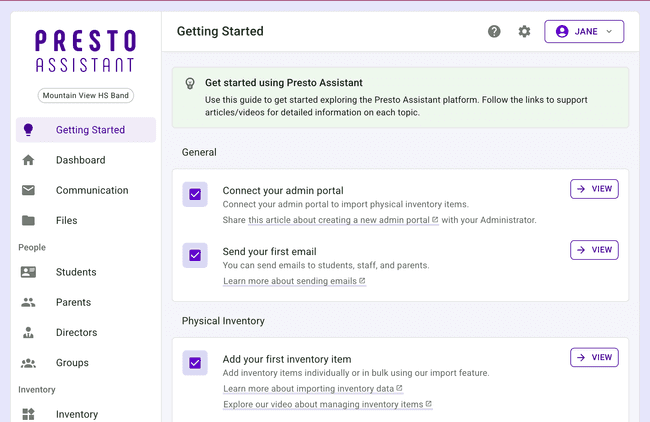This screenshot has width=650, height=422.
Task: Click the Files folder icon
Action: (x=28, y=220)
